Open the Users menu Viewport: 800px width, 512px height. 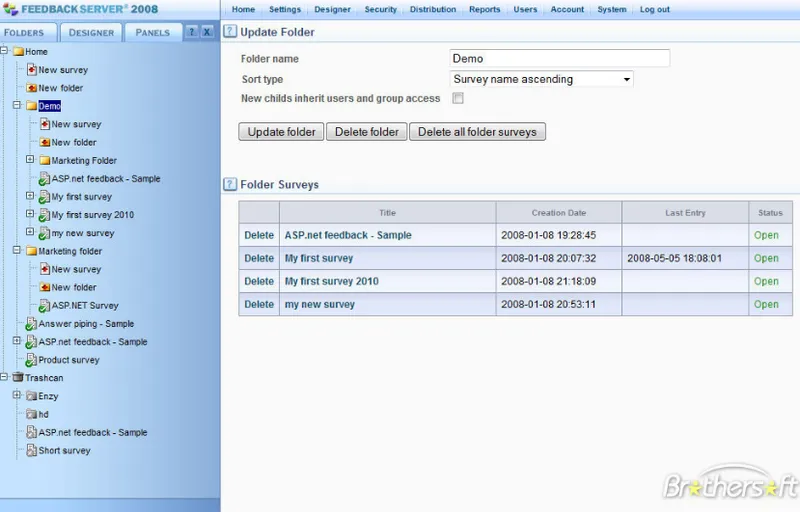pyautogui.click(x=526, y=9)
